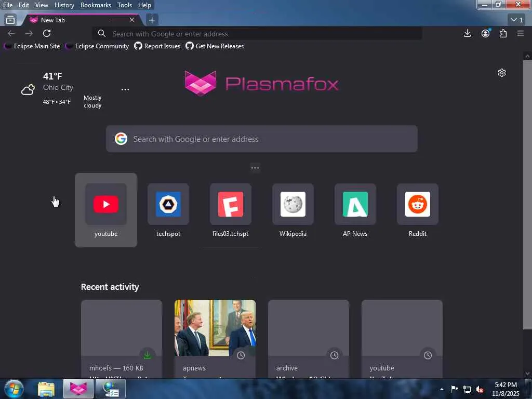Open the Downloads panel icon

click(467, 33)
